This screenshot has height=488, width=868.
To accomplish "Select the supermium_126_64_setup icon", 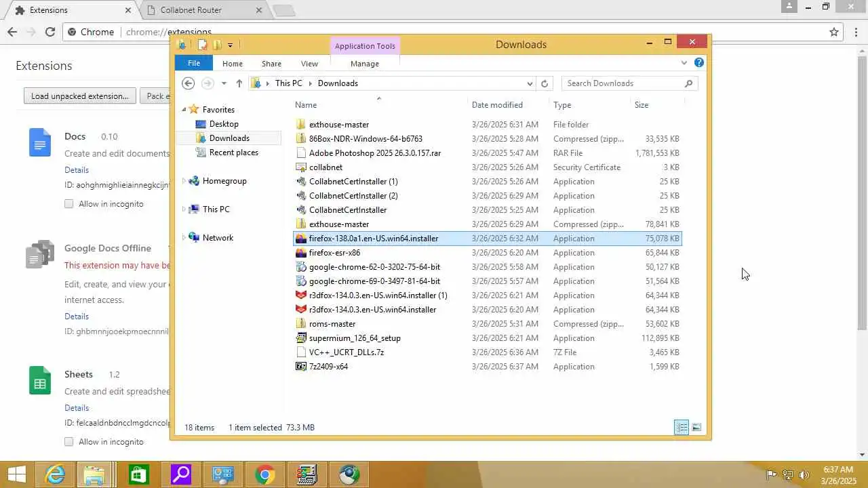I will (x=301, y=338).
